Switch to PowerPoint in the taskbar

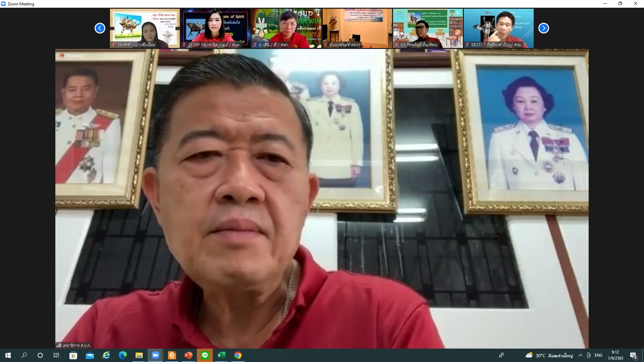pyautogui.click(x=188, y=355)
